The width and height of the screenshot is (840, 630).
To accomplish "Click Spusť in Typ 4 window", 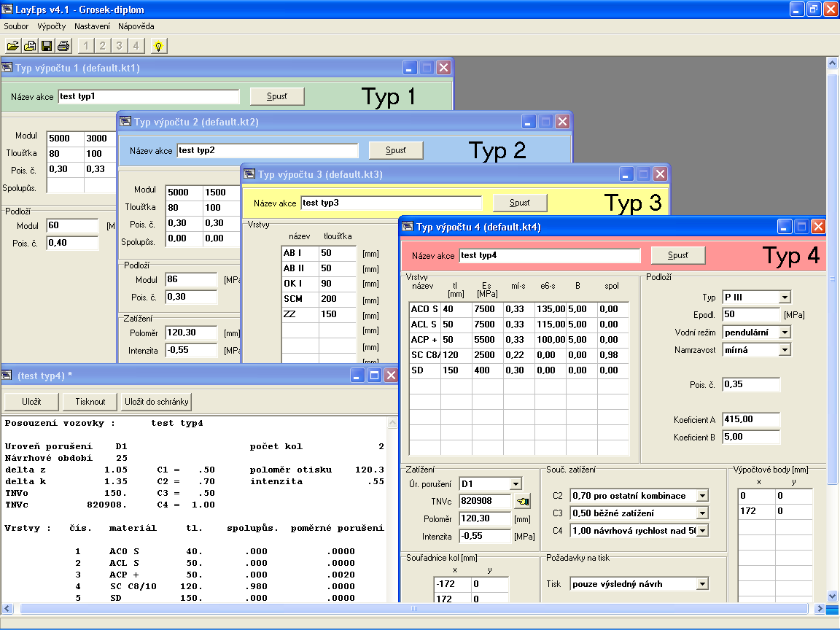I will (x=677, y=255).
